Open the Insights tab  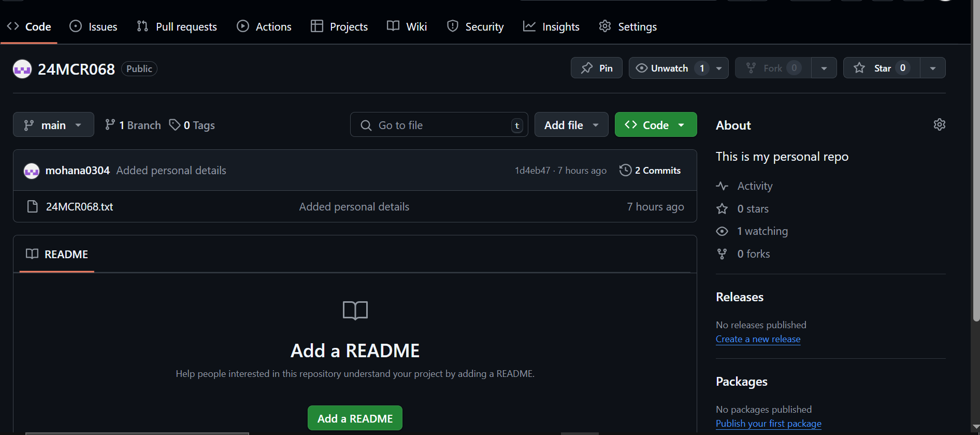(x=551, y=26)
